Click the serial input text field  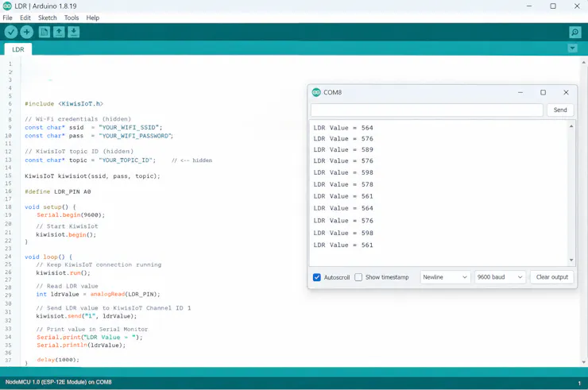427,110
